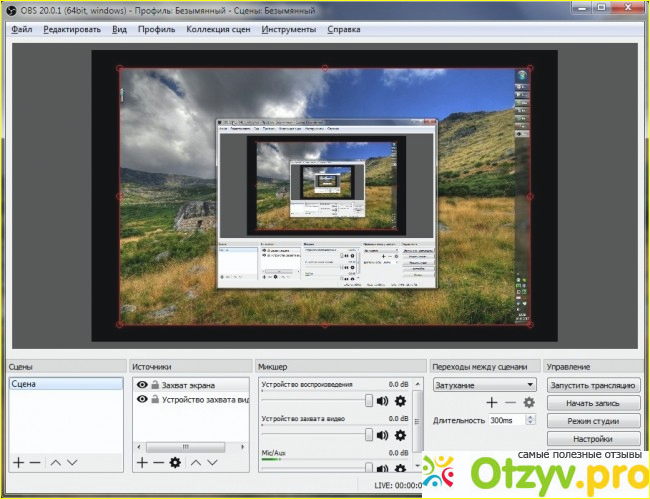Open gear settings for Устройство захвата видео audio
This screenshot has width=650, height=499.
[400, 435]
